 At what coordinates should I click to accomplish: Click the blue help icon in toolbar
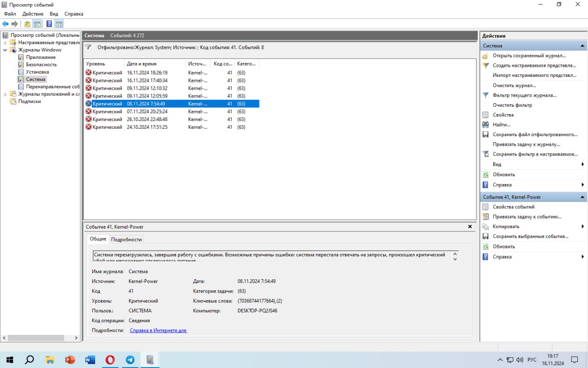(x=49, y=24)
